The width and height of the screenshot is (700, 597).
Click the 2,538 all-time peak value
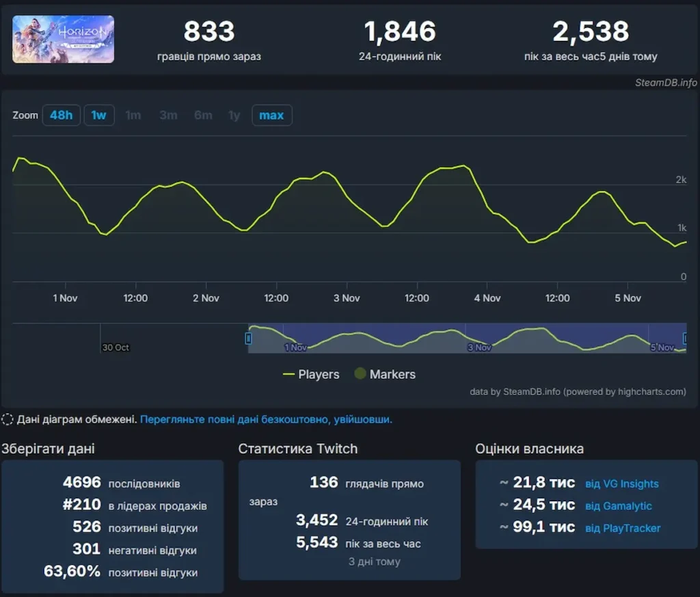click(x=591, y=31)
